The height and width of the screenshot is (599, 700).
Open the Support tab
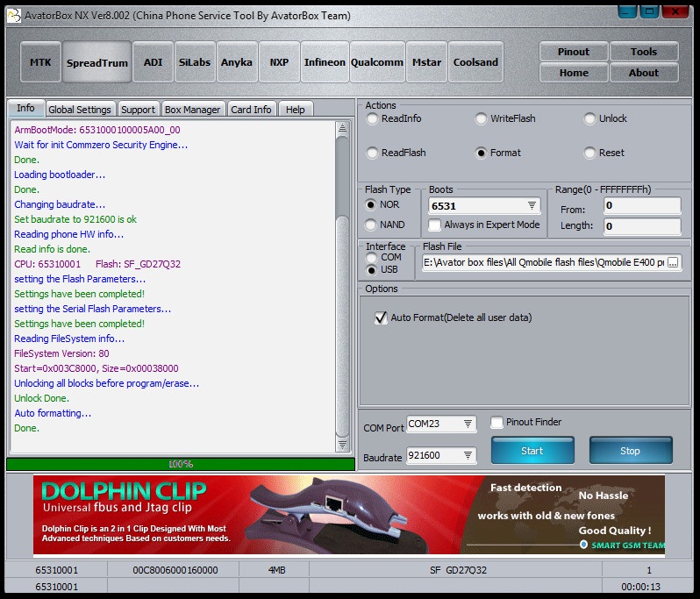pyautogui.click(x=138, y=110)
